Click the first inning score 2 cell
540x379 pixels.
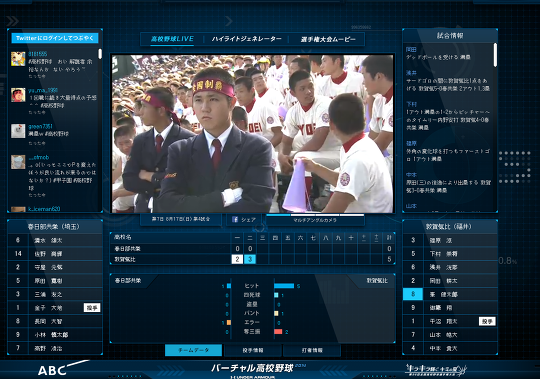pyautogui.click(x=237, y=259)
